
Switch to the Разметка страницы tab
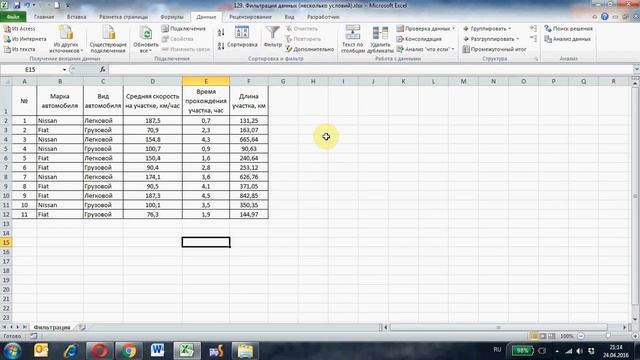(x=123, y=17)
